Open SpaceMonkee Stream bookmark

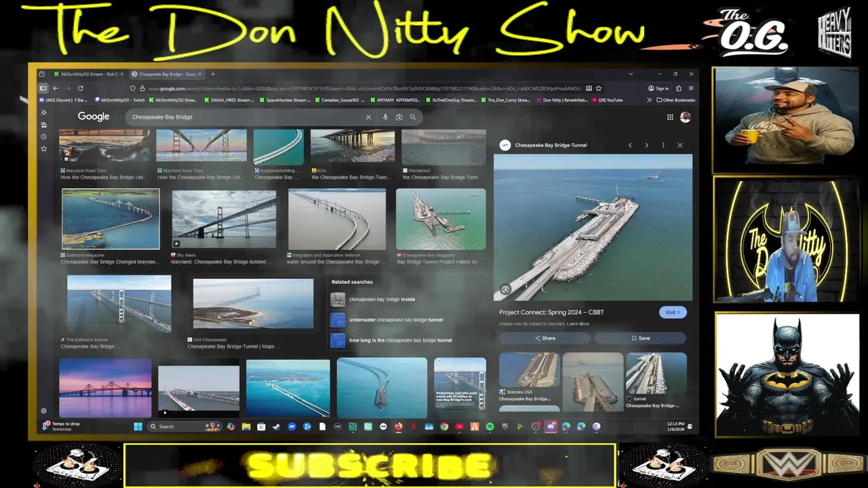pos(286,100)
